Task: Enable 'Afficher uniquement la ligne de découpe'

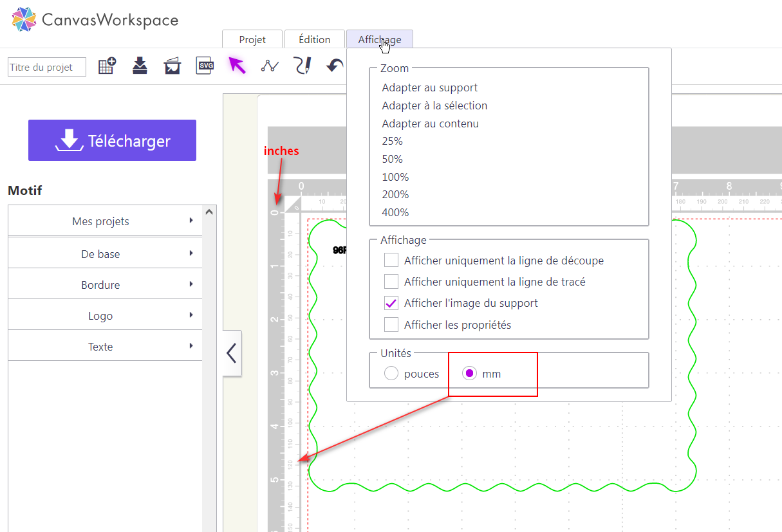Action: coord(390,260)
